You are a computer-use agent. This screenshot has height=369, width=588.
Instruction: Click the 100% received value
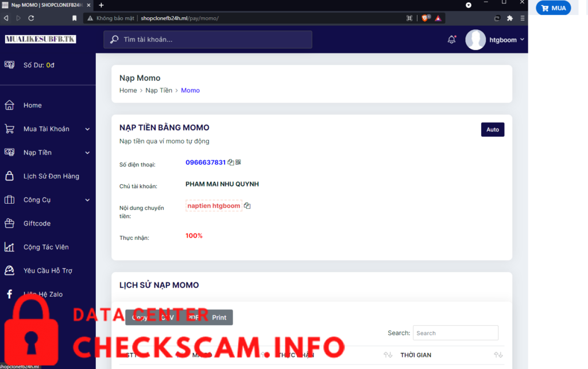194,236
